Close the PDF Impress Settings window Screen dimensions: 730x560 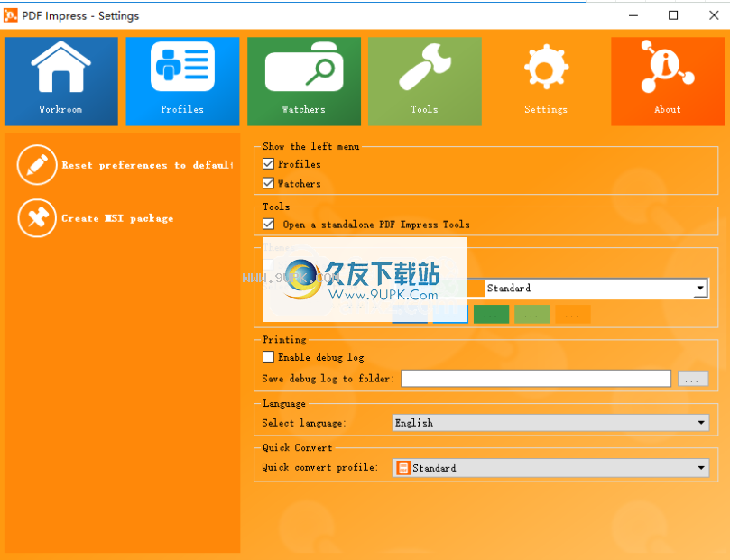[x=714, y=15]
